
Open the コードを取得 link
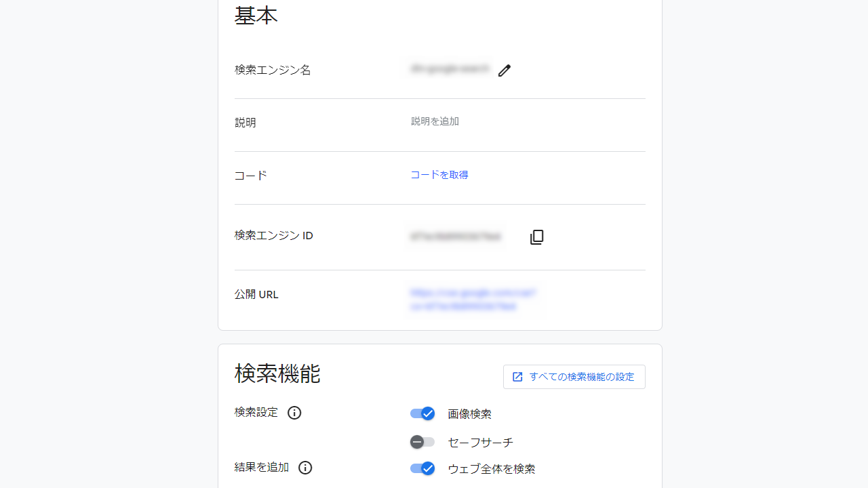click(x=439, y=175)
